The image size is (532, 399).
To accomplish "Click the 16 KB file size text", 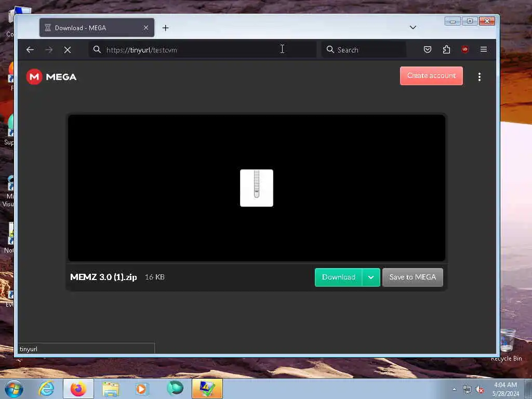I will (155, 277).
